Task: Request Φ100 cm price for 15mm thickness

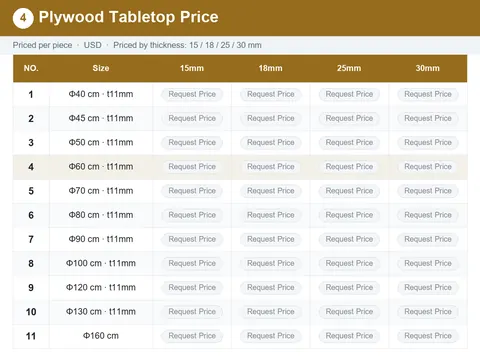Action: (192, 263)
